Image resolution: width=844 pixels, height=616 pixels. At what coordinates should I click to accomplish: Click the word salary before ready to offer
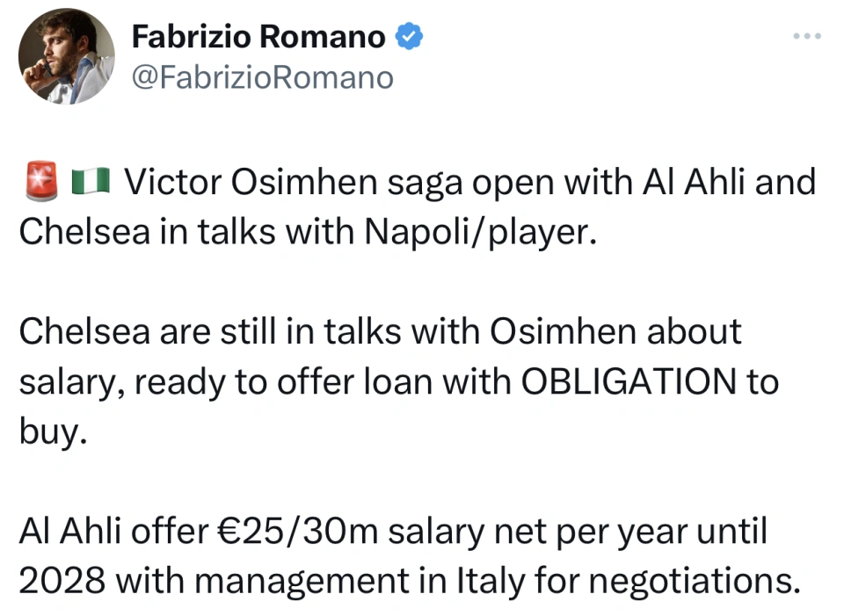point(72,383)
